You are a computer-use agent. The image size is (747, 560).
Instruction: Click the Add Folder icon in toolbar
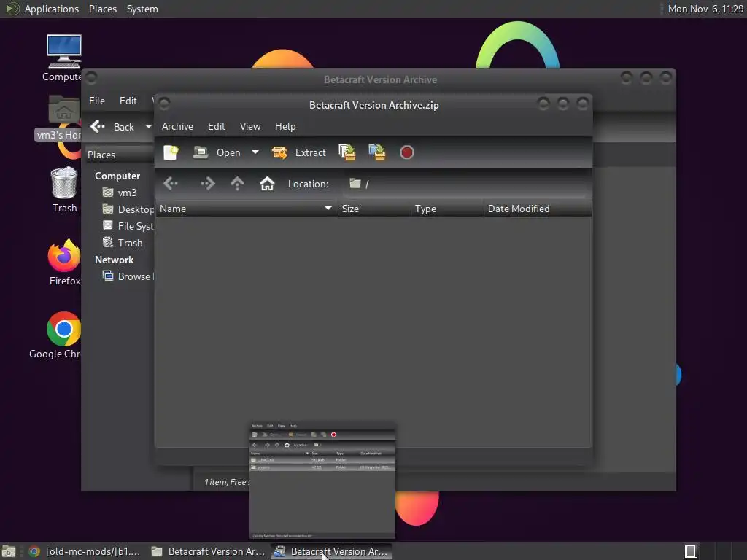377,152
